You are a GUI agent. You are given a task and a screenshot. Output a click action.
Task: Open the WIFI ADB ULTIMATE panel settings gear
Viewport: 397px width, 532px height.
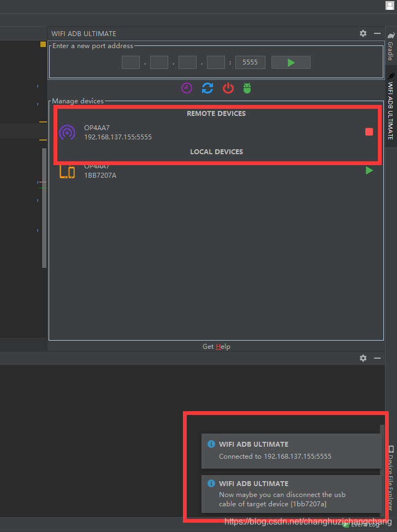(x=363, y=33)
